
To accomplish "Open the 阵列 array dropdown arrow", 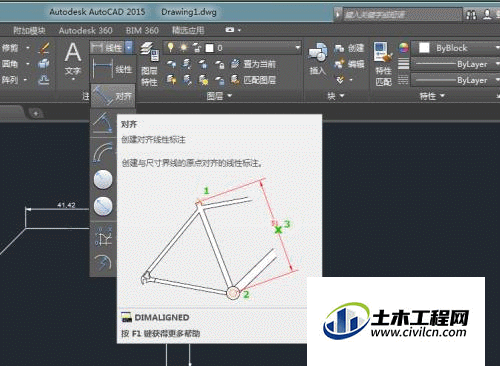I will 25,80.
